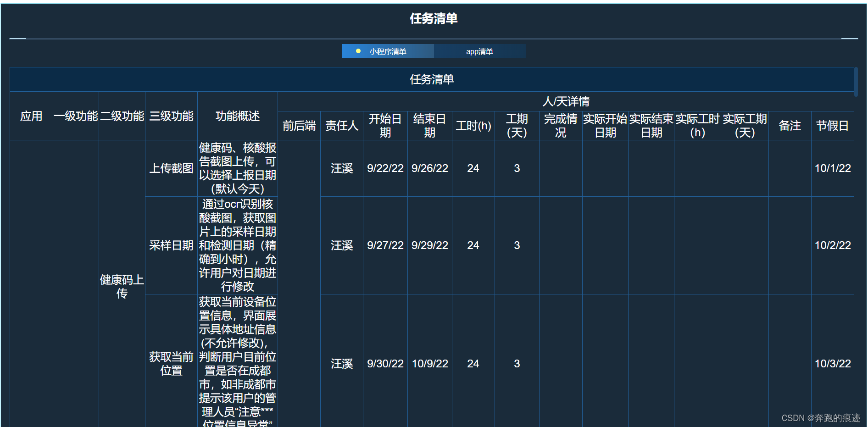The image size is (868, 427).
Task: Click holiday date 10/2/22
Action: point(833,245)
